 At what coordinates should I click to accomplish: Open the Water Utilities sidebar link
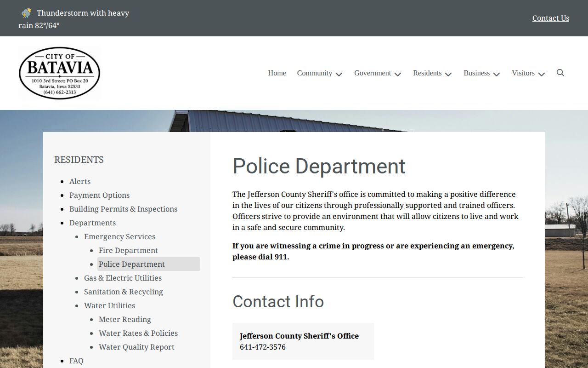(109, 305)
